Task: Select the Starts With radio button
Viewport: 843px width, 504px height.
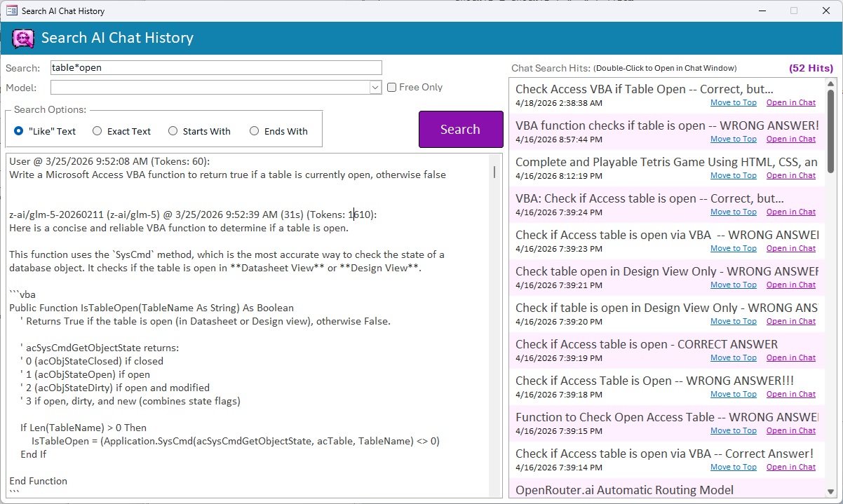Action: [x=173, y=131]
